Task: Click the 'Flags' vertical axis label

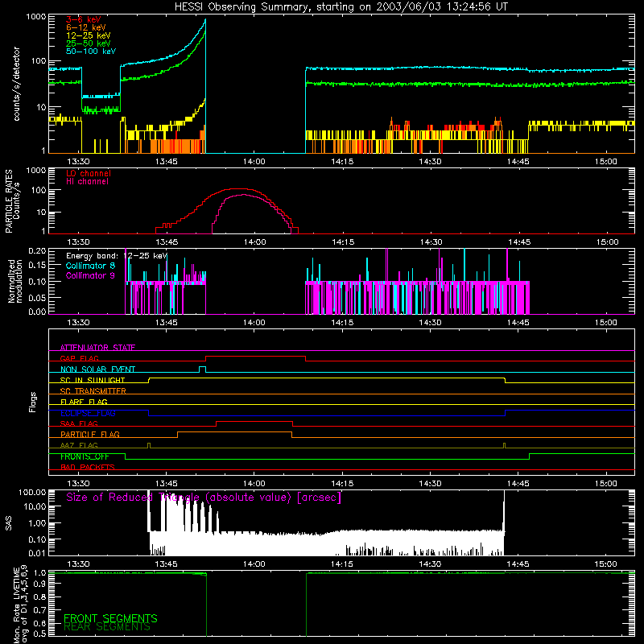Action: (x=33, y=402)
